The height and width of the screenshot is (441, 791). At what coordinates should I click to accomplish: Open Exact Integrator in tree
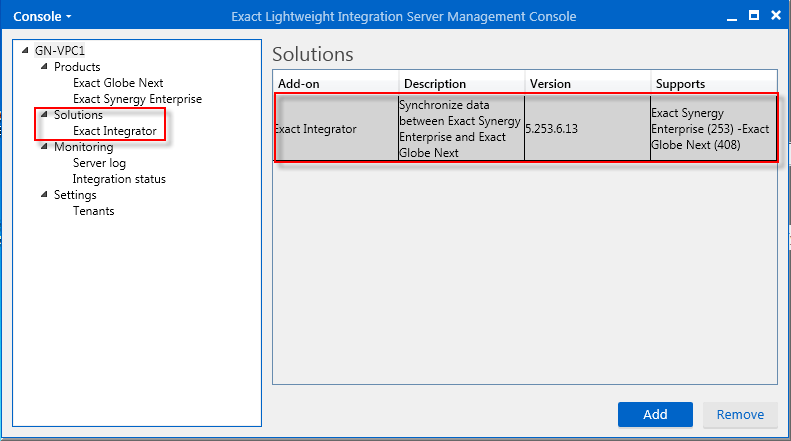(115, 131)
